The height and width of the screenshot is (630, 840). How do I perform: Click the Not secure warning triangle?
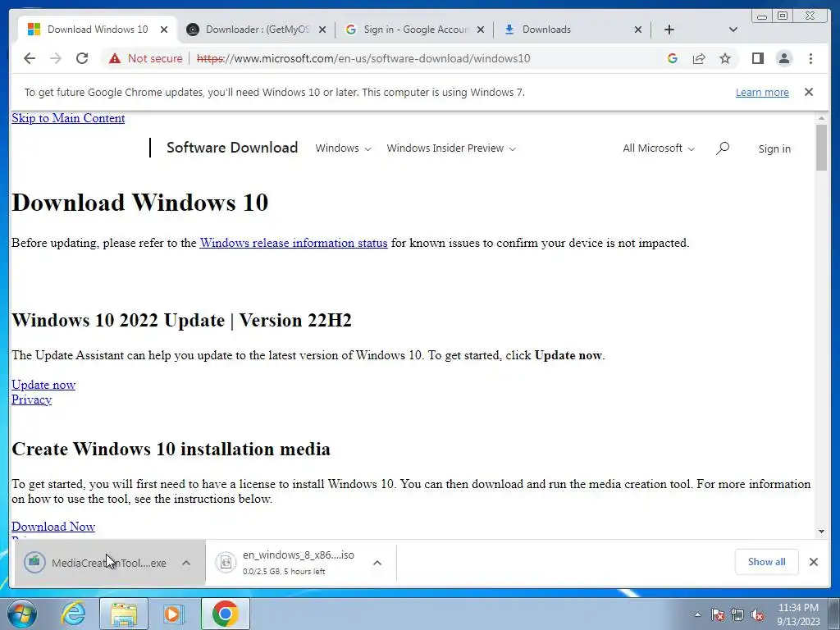click(115, 58)
